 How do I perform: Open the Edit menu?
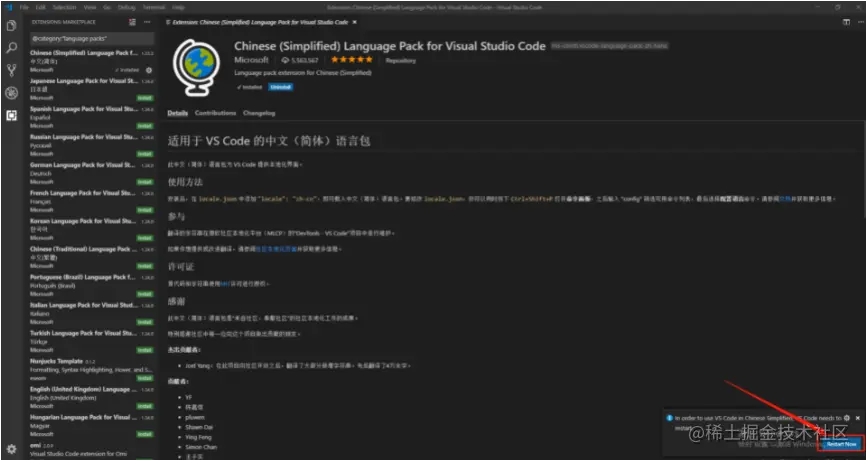click(40, 7)
